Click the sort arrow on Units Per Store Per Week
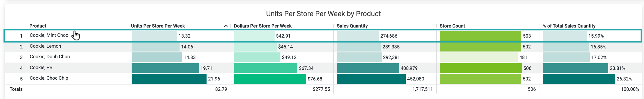This screenshot has height=99, width=644. coord(226,26)
